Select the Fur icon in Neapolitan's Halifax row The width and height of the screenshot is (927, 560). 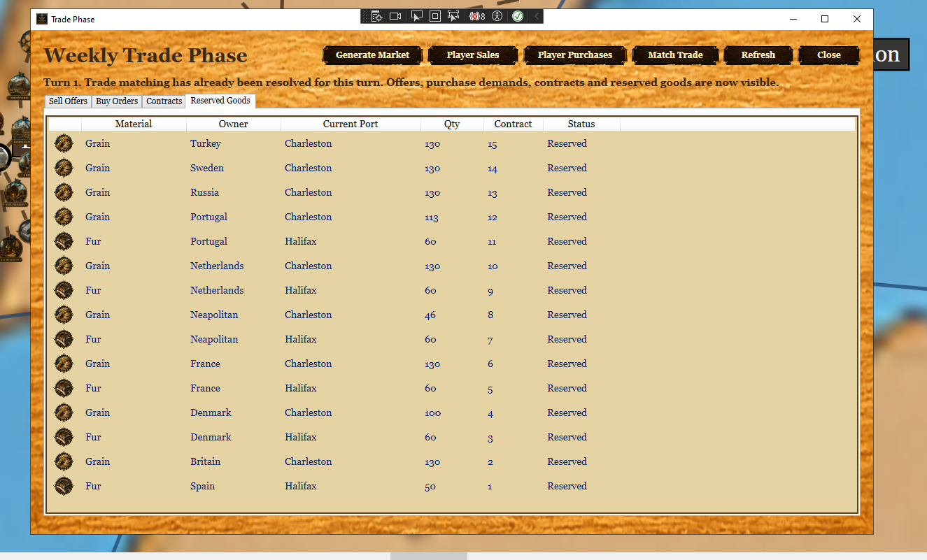tap(64, 339)
